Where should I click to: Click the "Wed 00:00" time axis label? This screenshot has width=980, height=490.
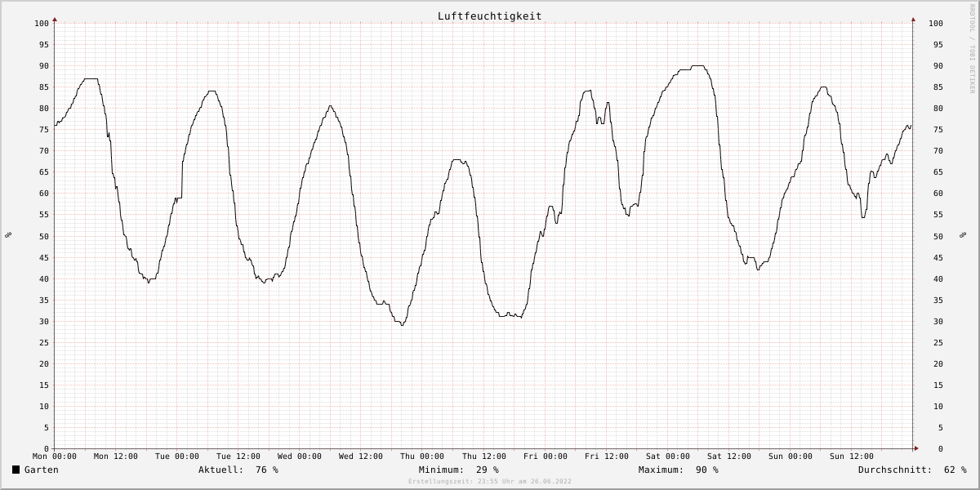(x=300, y=457)
